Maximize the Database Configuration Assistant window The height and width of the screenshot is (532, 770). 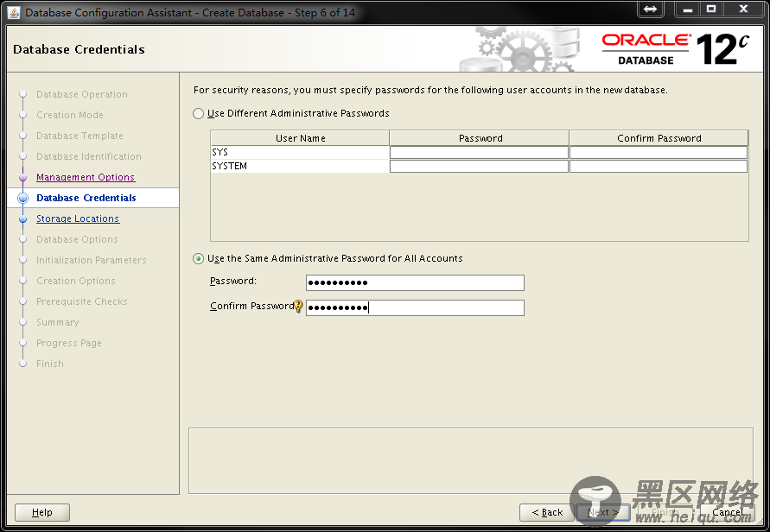pyautogui.click(x=711, y=9)
